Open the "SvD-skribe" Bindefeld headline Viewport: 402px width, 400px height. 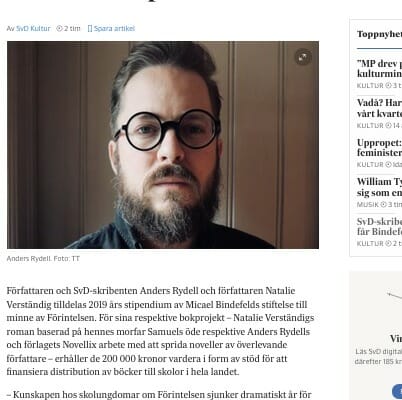pyautogui.click(x=379, y=226)
